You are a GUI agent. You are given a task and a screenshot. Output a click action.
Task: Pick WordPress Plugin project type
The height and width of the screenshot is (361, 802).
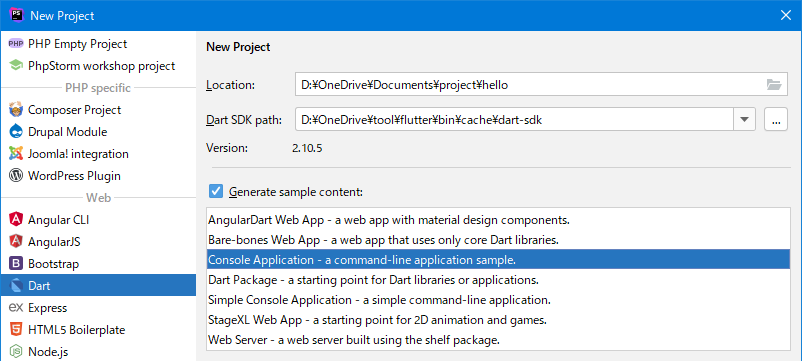pos(98,176)
